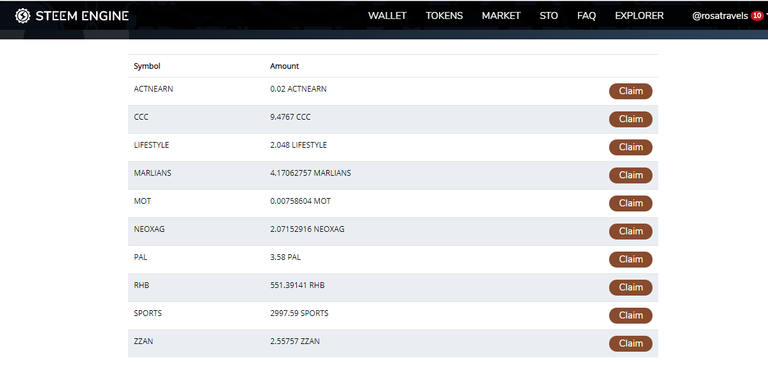Screen dimensions: 768x365
Task: Click the amount 2.55757 ZZAN
Action: coord(295,341)
